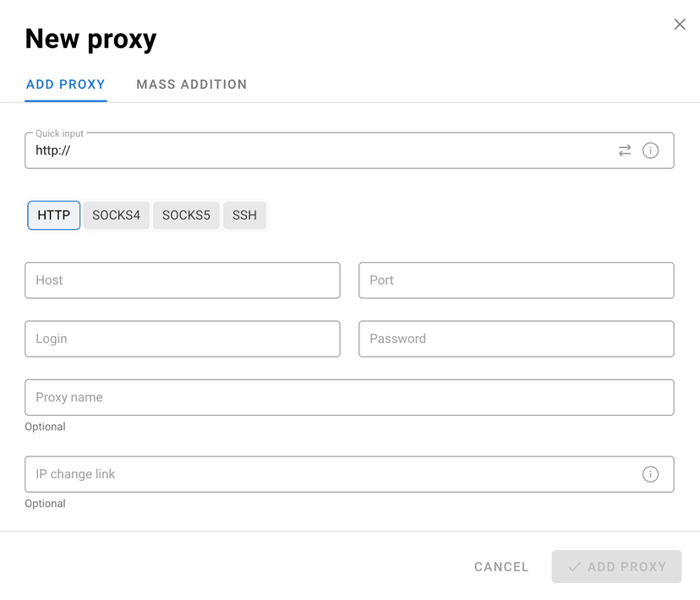Select the Port input box

(516, 281)
